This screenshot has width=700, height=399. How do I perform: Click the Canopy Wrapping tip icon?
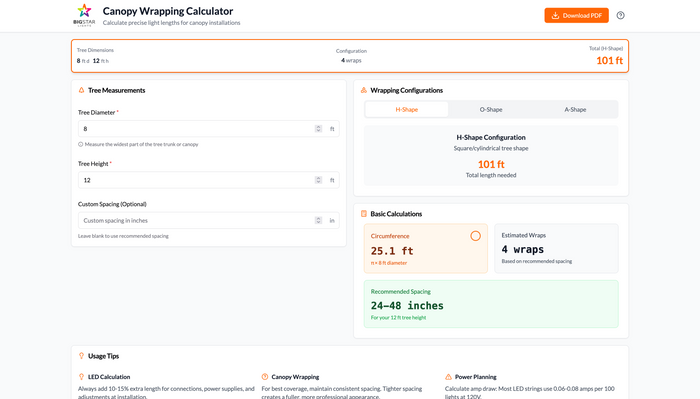[265, 377]
